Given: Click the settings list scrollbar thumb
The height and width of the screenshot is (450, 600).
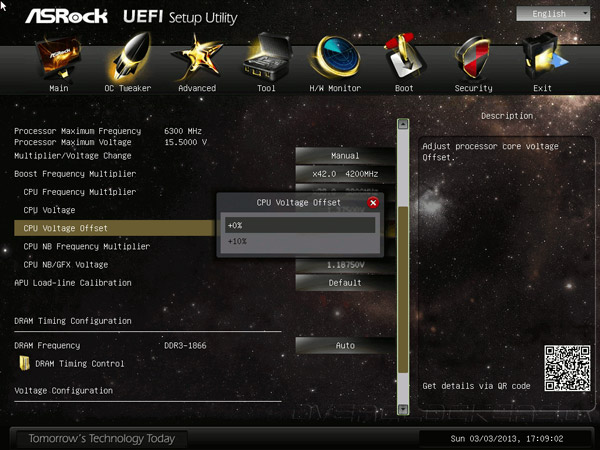Looking at the screenshot, I should (403, 290).
